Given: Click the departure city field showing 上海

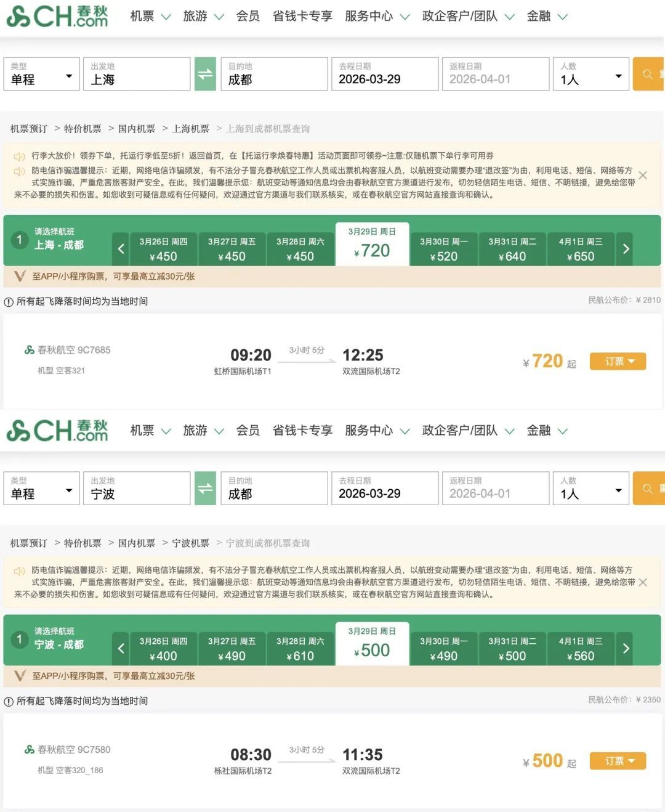Looking at the screenshot, I should [137, 74].
